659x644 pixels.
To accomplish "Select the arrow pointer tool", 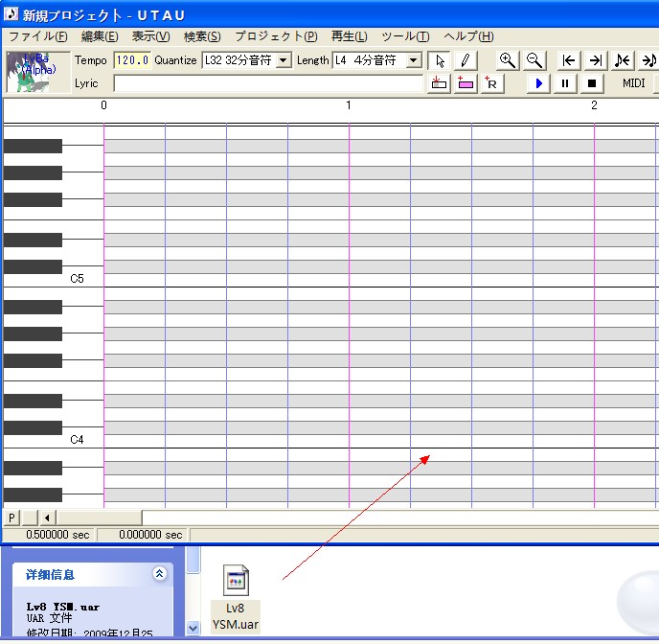I will tap(440, 60).
